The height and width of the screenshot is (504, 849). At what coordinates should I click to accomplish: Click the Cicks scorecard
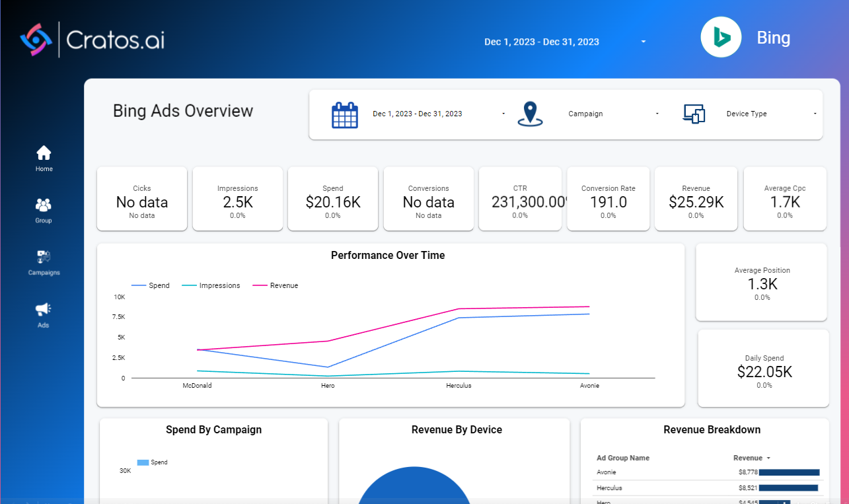click(142, 199)
